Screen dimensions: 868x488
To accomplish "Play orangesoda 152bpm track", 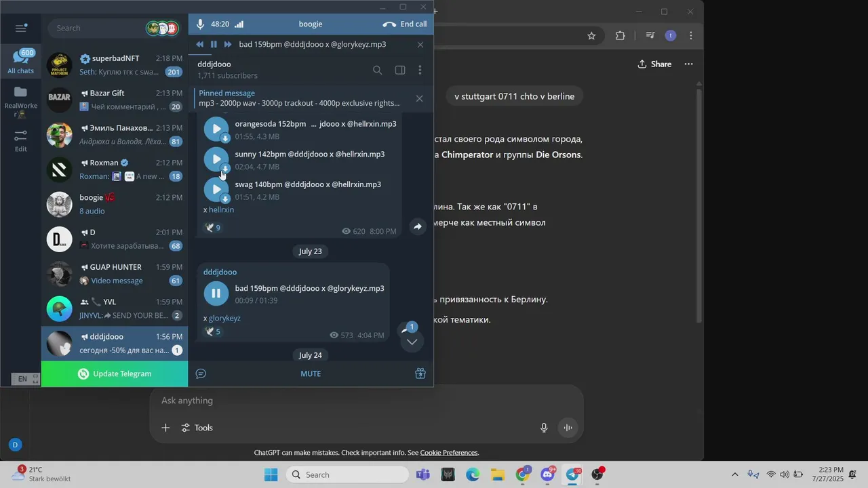I will pos(216,129).
